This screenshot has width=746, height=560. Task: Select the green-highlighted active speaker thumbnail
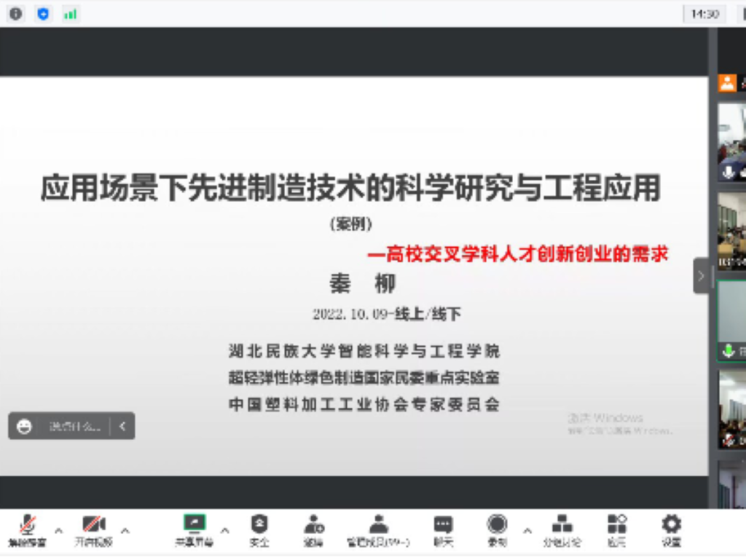732,320
